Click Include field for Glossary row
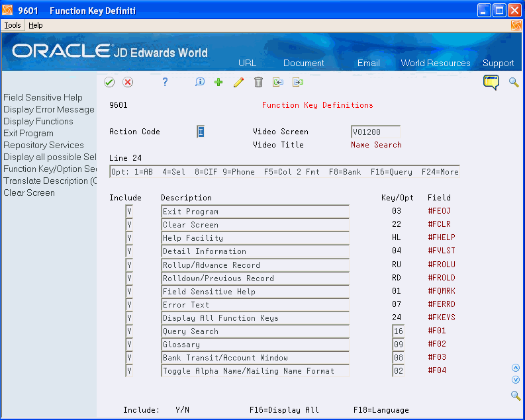This screenshot has height=420, width=525. click(x=129, y=345)
